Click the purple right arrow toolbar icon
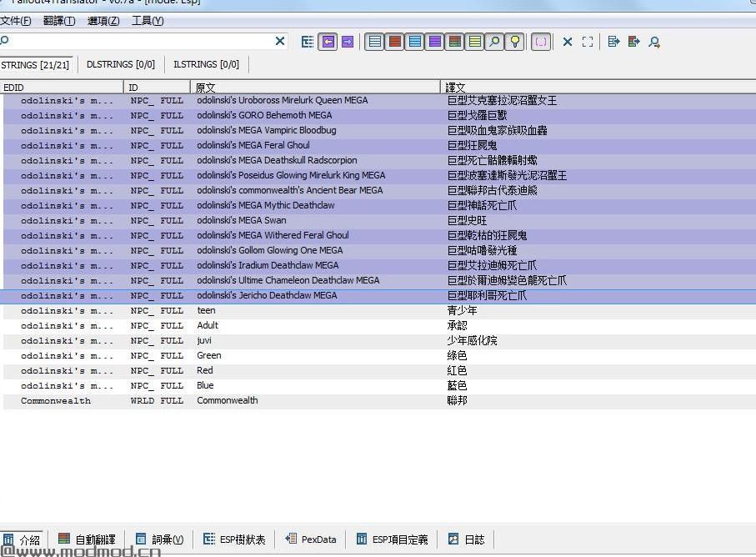Viewport: 756px width, 557px height. click(348, 42)
